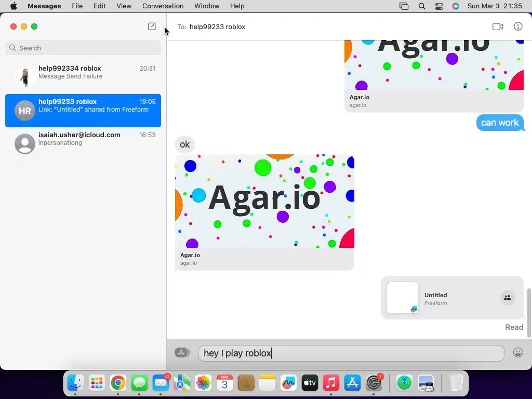Screen dimensions: 532x399
Task: Click the Search conversations field
Action: (83, 48)
